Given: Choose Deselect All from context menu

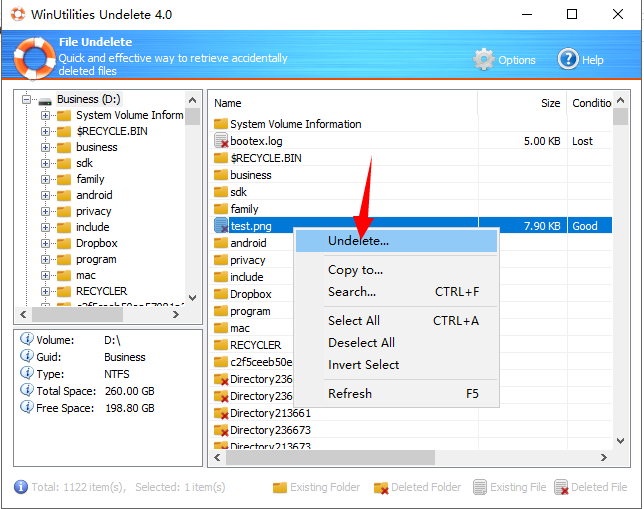Looking at the screenshot, I should point(396,343).
